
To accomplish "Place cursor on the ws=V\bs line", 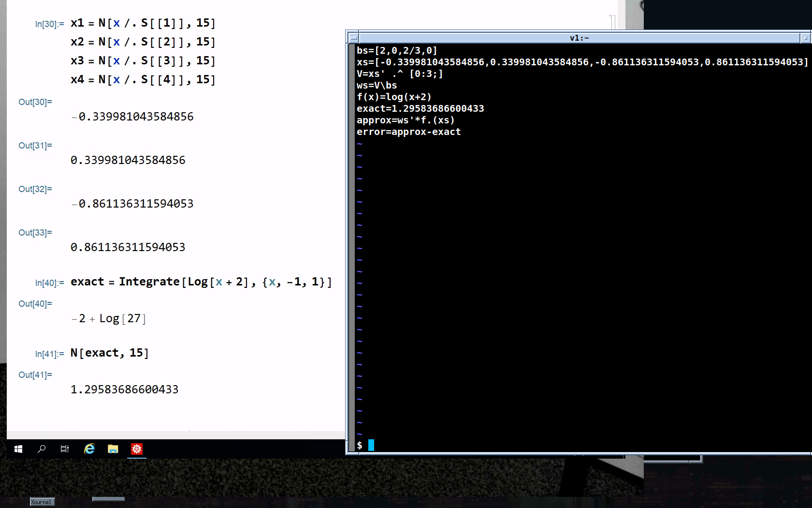I will click(x=377, y=85).
